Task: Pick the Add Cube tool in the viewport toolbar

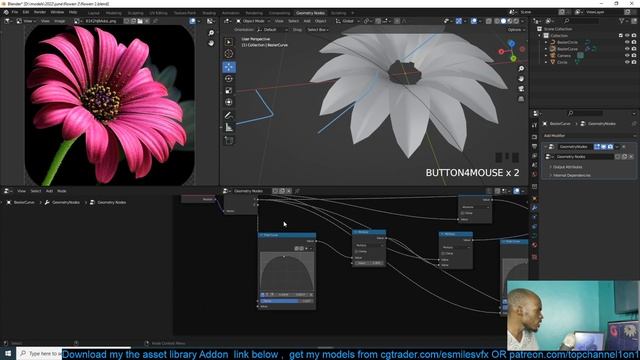Action: tap(229, 141)
